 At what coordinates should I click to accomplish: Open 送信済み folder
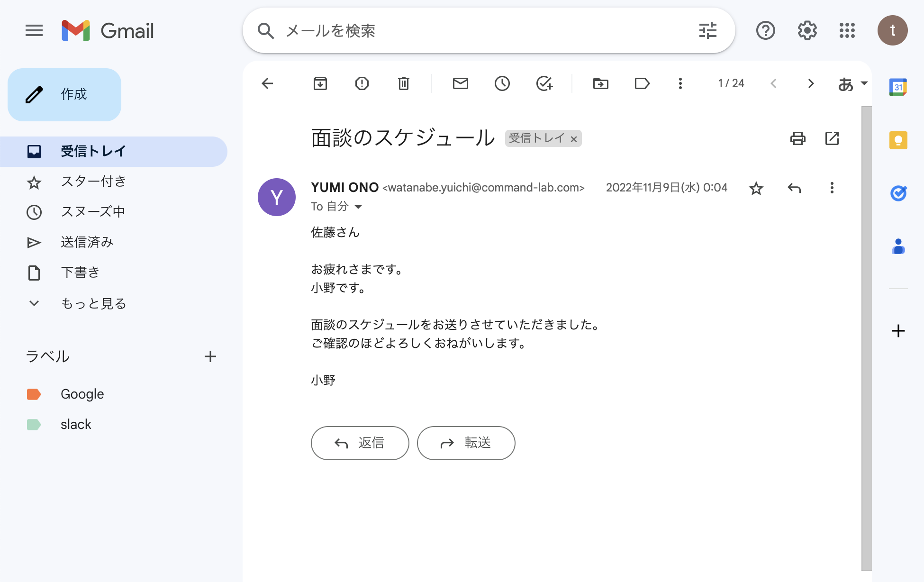pyautogui.click(x=114, y=242)
